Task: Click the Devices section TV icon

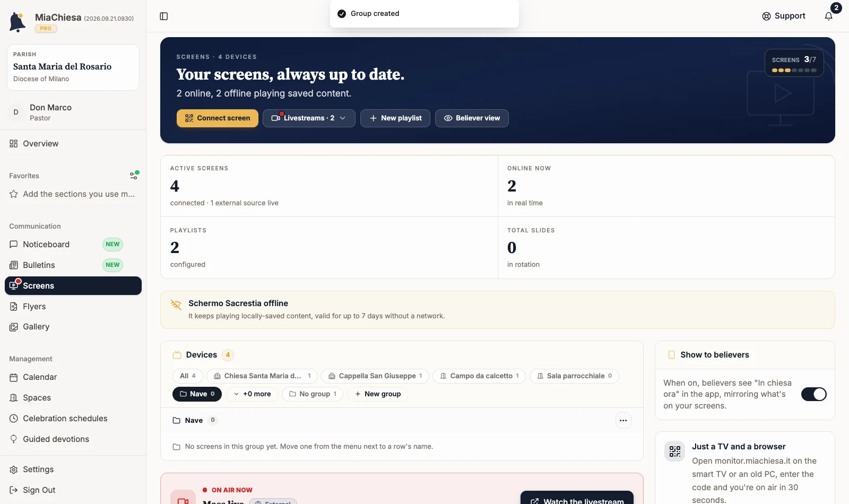Action: [x=177, y=355]
